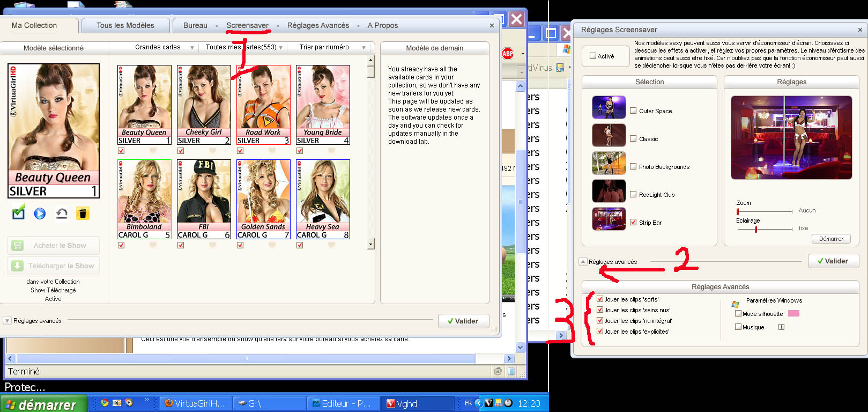868x412 pixels.
Task: Toggle Jouer les clips 'softs' checkbox
Action: [600, 299]
